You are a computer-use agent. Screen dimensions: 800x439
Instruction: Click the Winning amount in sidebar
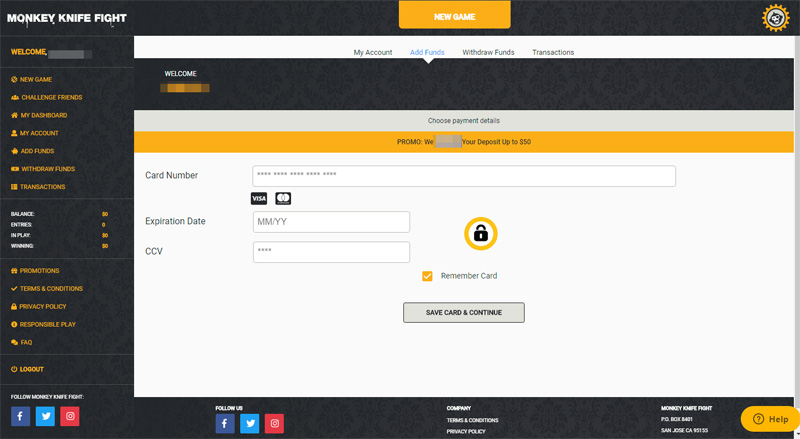[105, 246]
